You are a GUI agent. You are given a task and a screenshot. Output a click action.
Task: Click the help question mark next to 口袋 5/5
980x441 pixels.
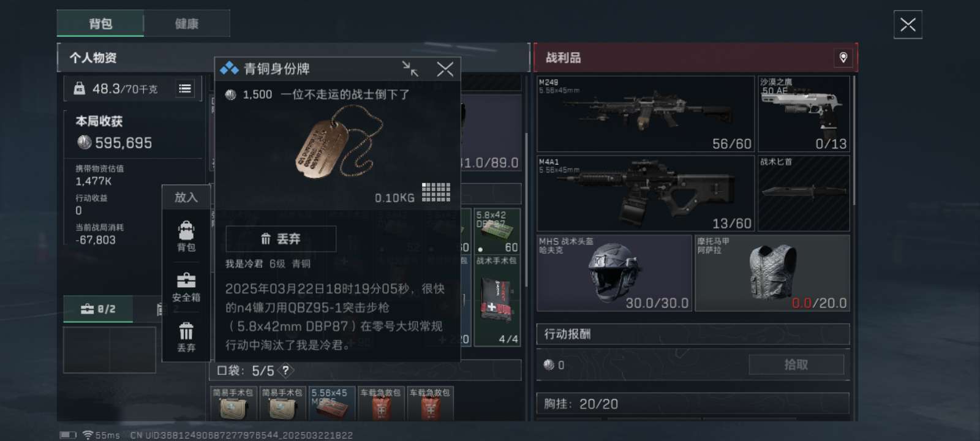(x=285, y=371)
